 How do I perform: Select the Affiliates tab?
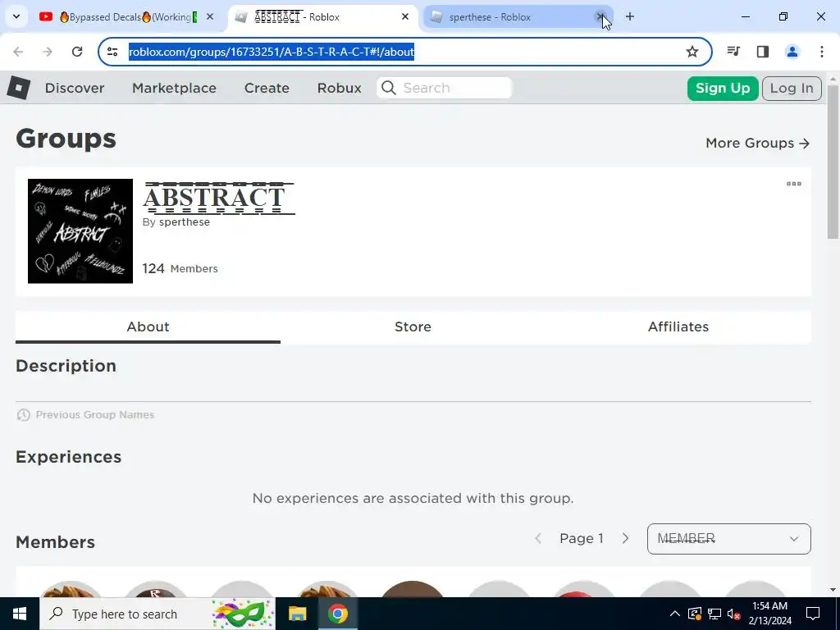click(678, 326)
